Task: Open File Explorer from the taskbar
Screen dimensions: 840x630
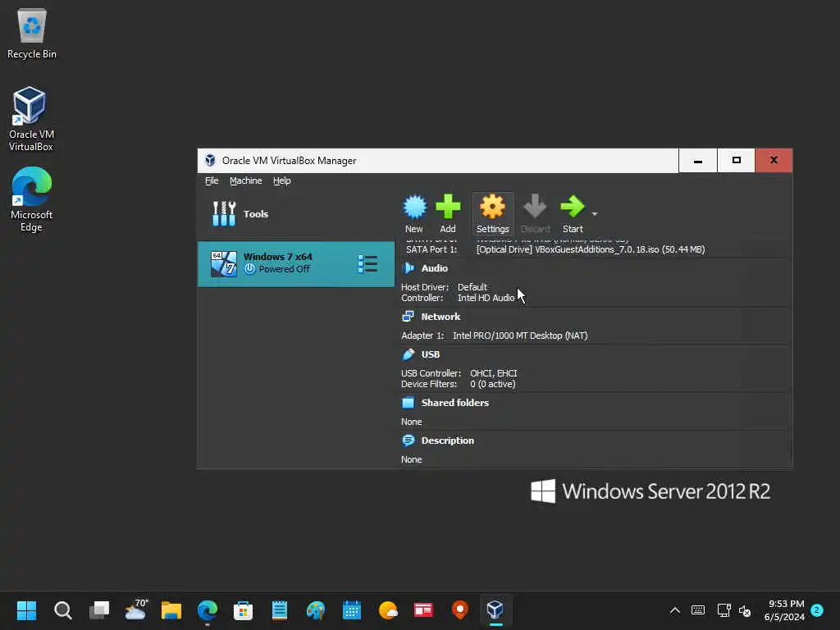Action: (x=171, y=610)
